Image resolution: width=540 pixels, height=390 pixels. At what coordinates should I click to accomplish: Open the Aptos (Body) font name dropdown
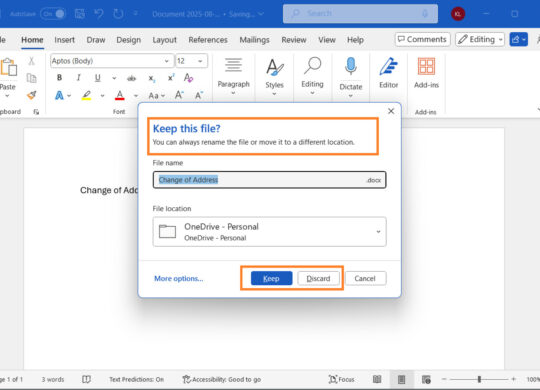(x=166, y=61)
